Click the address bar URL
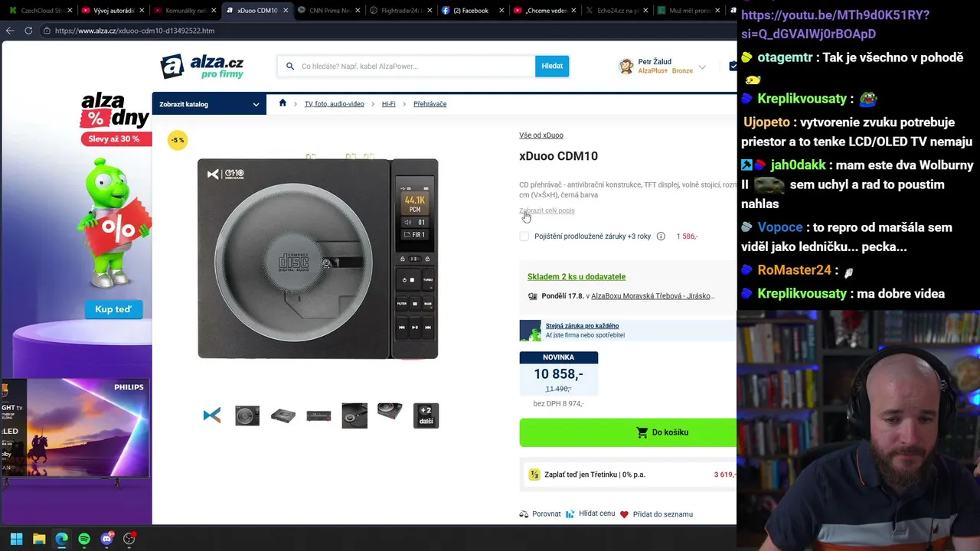980x551 pixels. click(135, 31)
